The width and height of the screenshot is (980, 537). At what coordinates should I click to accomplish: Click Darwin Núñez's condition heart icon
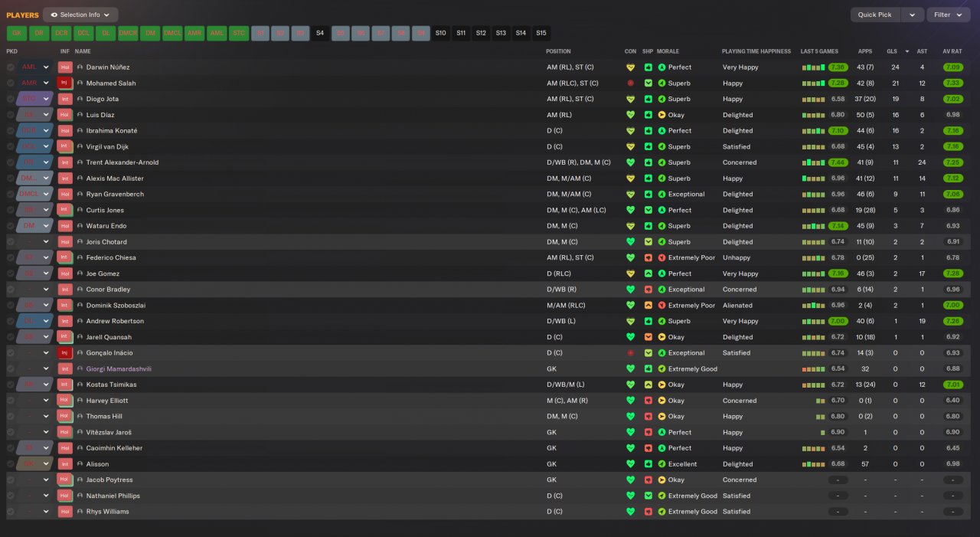tap(631, 67)
